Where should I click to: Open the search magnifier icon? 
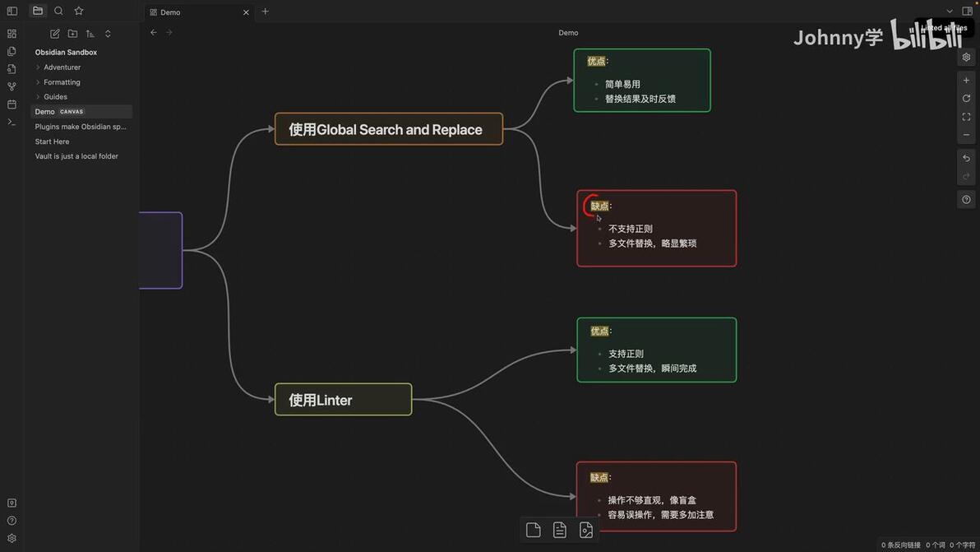[58, 11]
